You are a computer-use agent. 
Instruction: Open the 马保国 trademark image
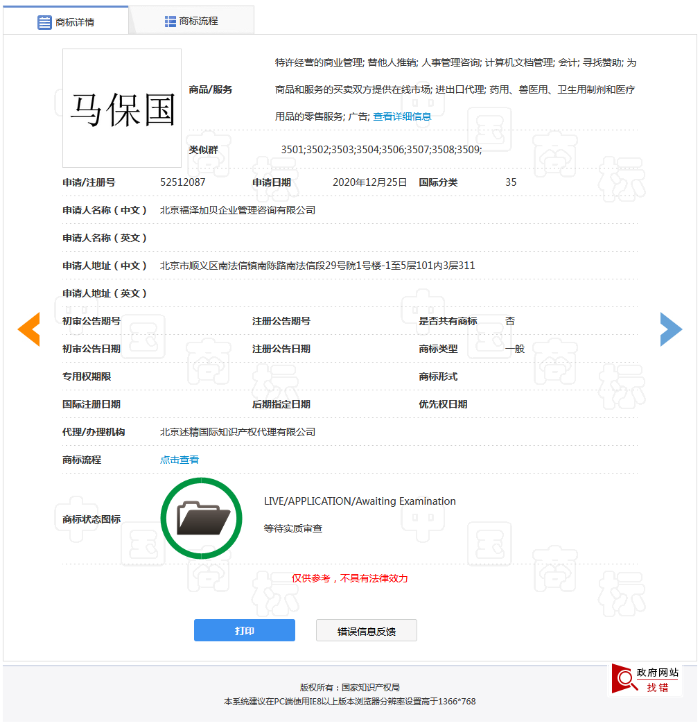[122, 108]
